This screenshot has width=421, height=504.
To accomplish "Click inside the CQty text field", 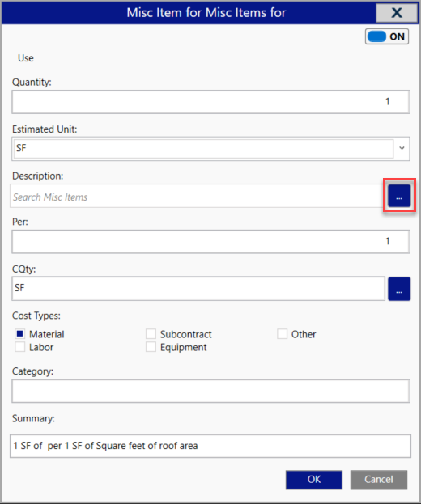I will coord(198,289).
